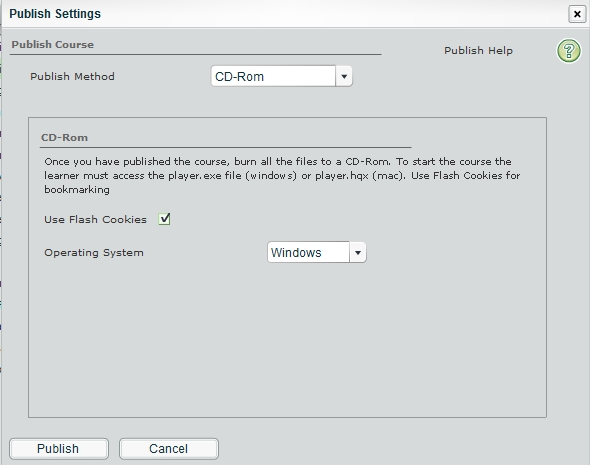Click the Operating System label
590x465 pixels.
click(94, 252)
